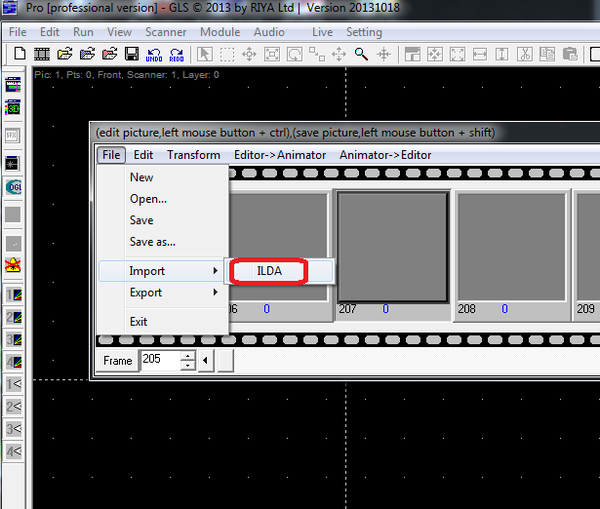Click the blue 0 under frame 208

click(x=505, y=309)
